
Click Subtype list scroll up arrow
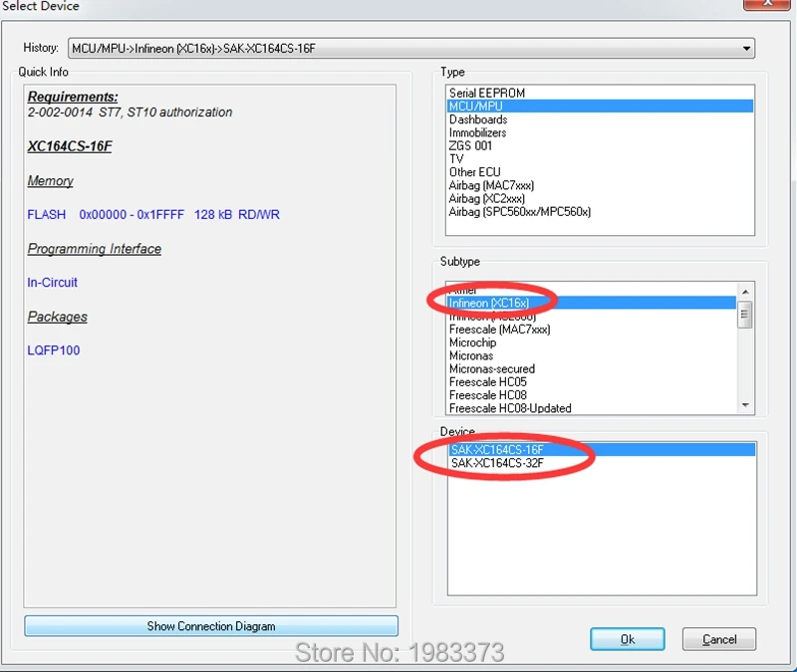(x=745, y=292)
